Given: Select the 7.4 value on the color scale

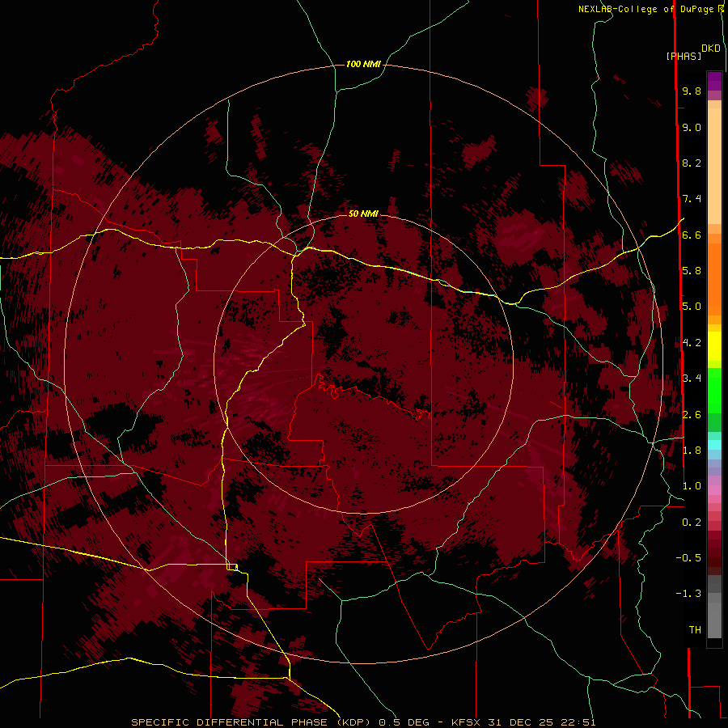Looking at the screenshot, I should pyautogui.click(x=692, y=199).
